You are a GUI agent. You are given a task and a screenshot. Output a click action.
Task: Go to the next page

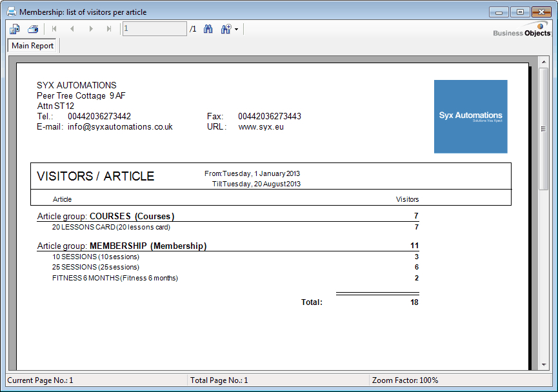(x=91, y=29)
